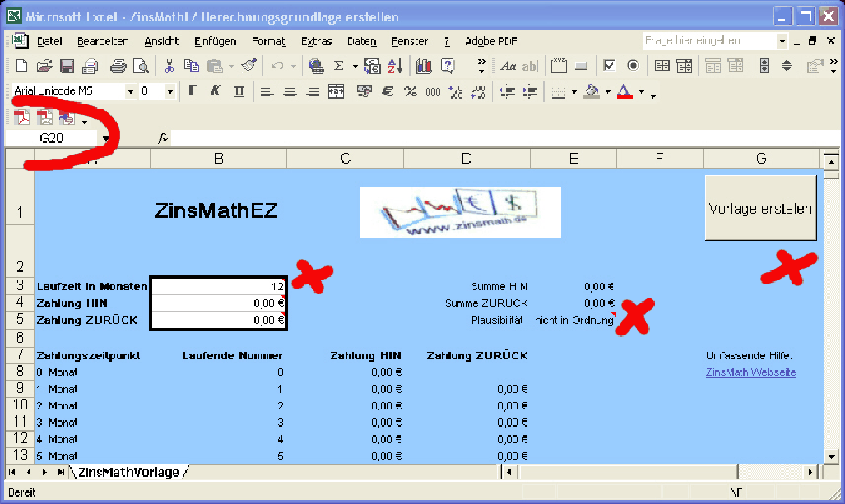Convert to Adobe PDF and email icon

pyautogui.click(x=44, y=118)
